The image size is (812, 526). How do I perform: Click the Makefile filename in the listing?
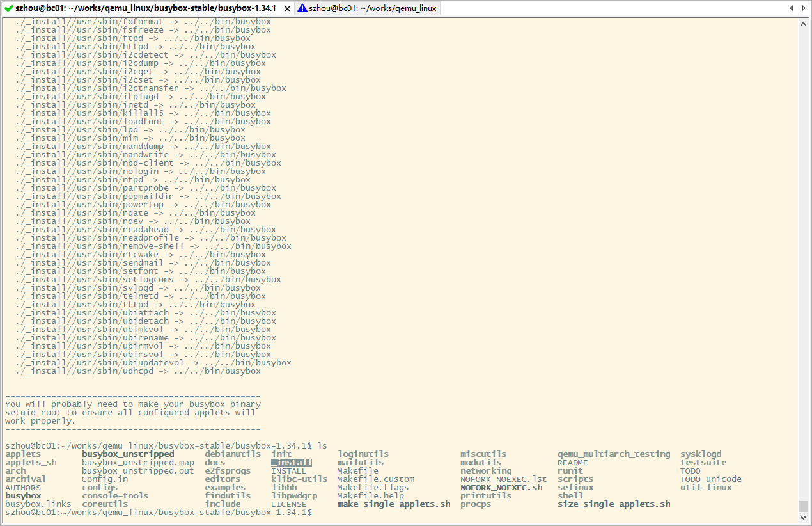pos(356,470)
